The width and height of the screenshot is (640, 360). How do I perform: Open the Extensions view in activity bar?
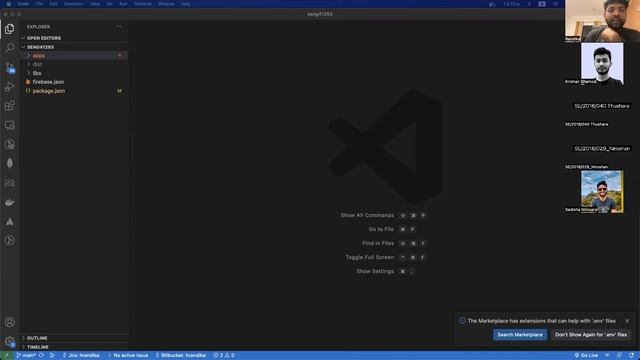click(x=9, y=106)
